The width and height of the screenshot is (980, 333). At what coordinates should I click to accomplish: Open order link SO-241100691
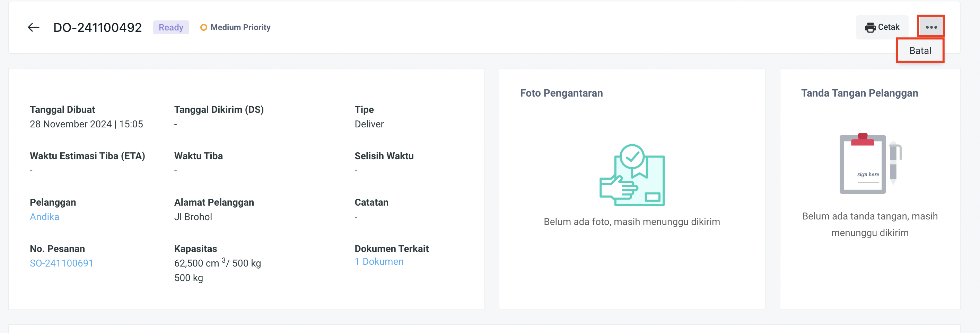tap(61, 263)
